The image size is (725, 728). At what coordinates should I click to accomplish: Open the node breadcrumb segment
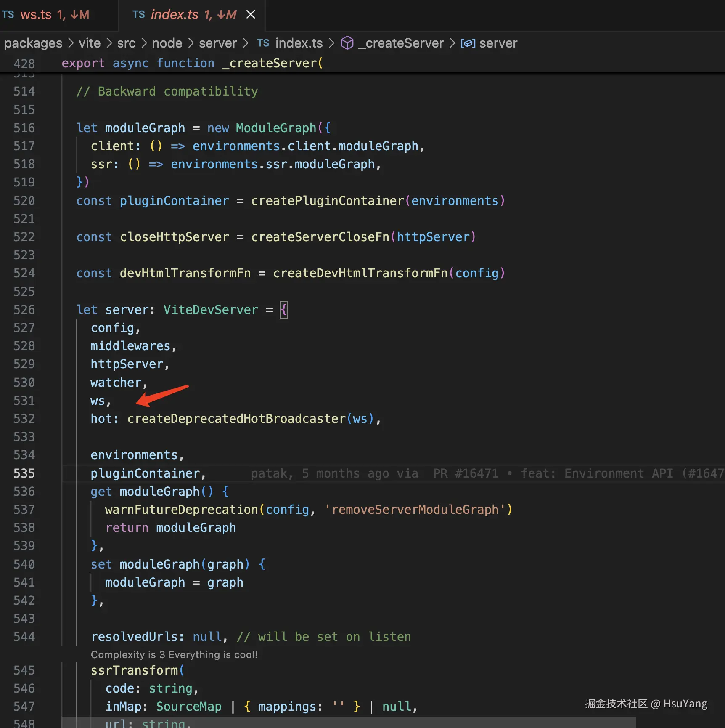click(167, 43)
